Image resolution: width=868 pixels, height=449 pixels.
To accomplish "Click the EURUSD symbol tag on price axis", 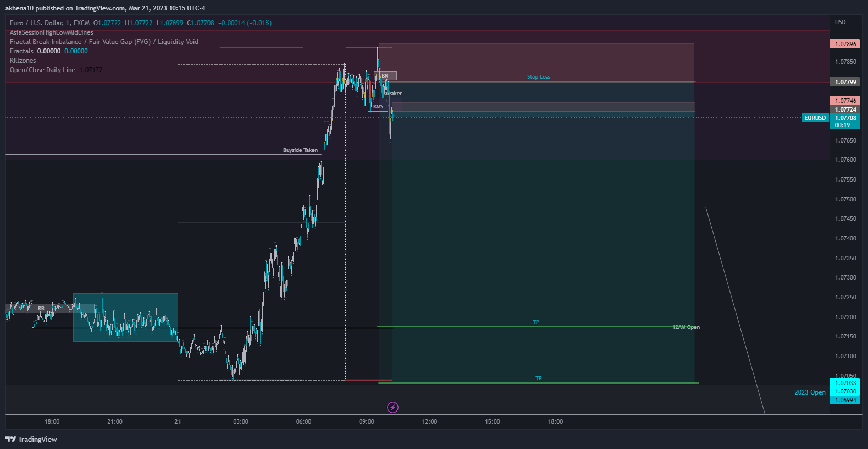I will pyautogui.click(x=815, y=118).
